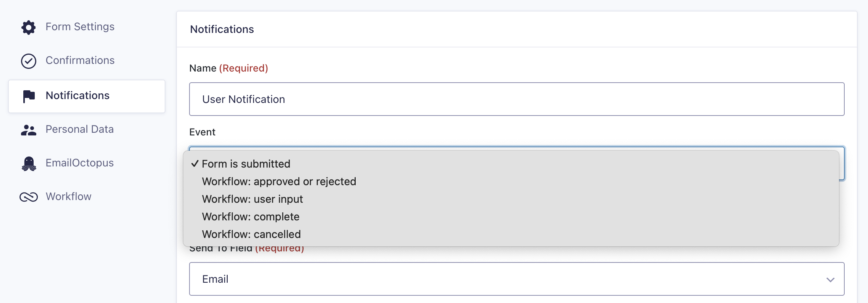Select the Notifications label in the sidebar
Screen dimensions: 868x303
[x=78, y=96]
